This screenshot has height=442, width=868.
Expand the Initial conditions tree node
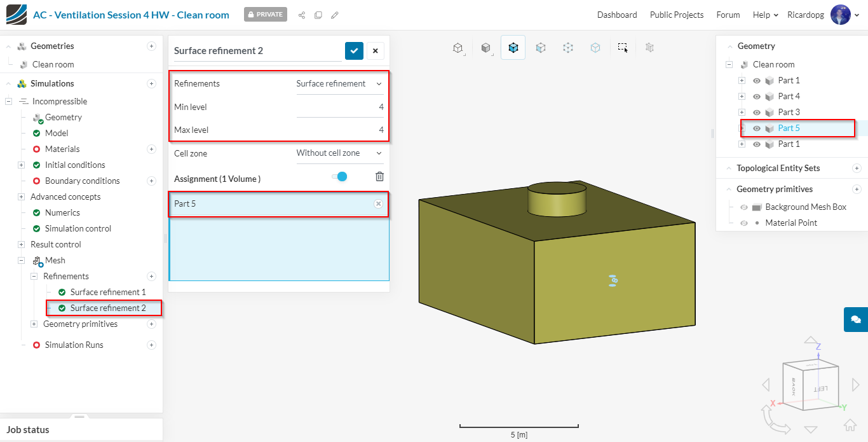21,165
